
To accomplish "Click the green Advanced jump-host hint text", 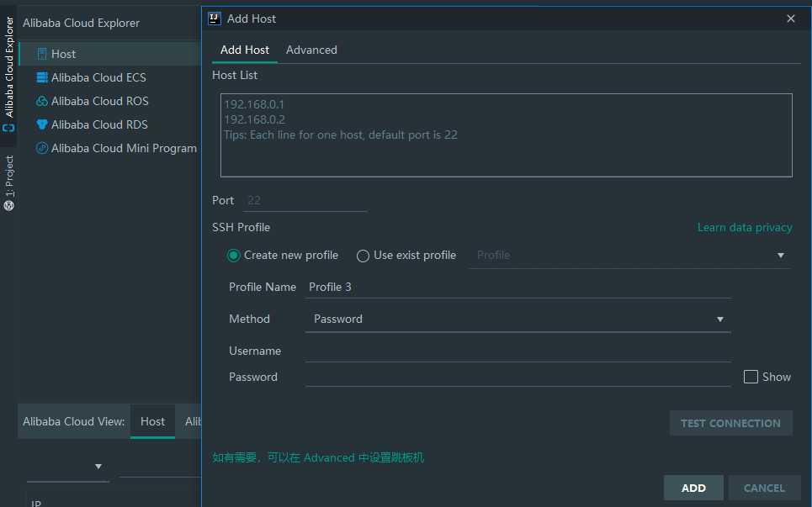I will pos(318,458).
